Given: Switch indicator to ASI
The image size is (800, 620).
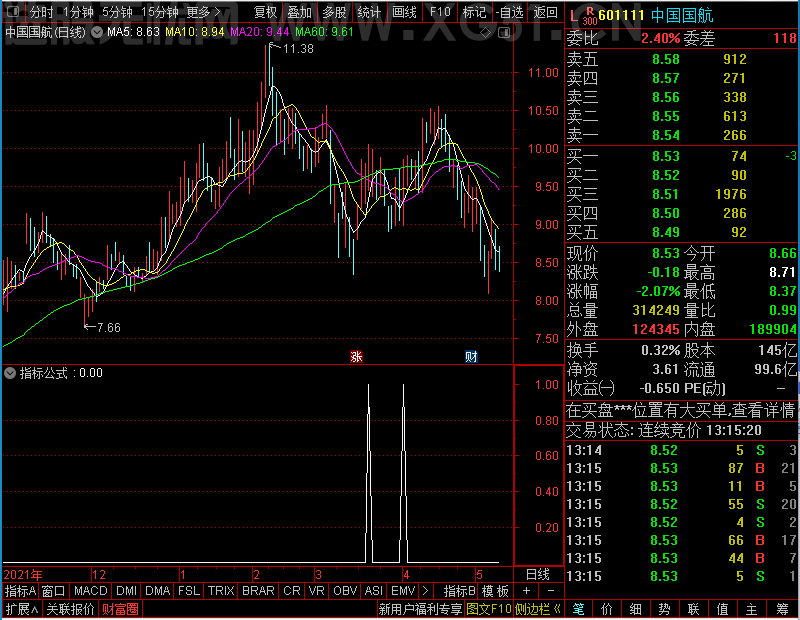Looking at the screenshot, I should [373, 591].
